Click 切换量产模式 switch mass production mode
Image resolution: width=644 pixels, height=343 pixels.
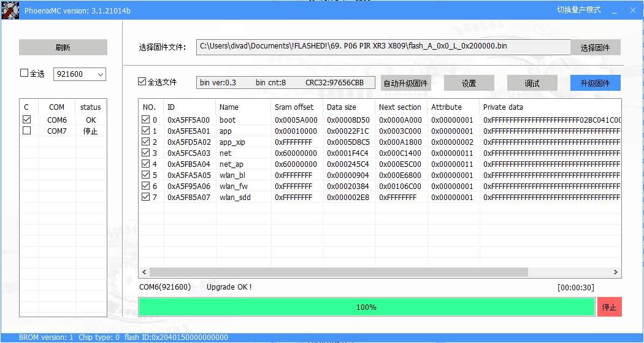[x=579, y=9]
